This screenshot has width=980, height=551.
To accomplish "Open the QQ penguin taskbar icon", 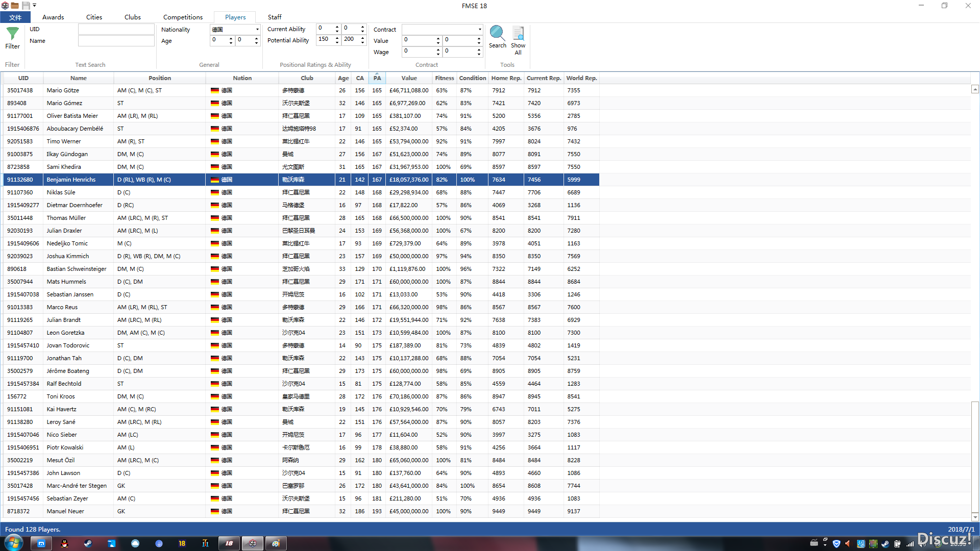I will click(64, 543).
